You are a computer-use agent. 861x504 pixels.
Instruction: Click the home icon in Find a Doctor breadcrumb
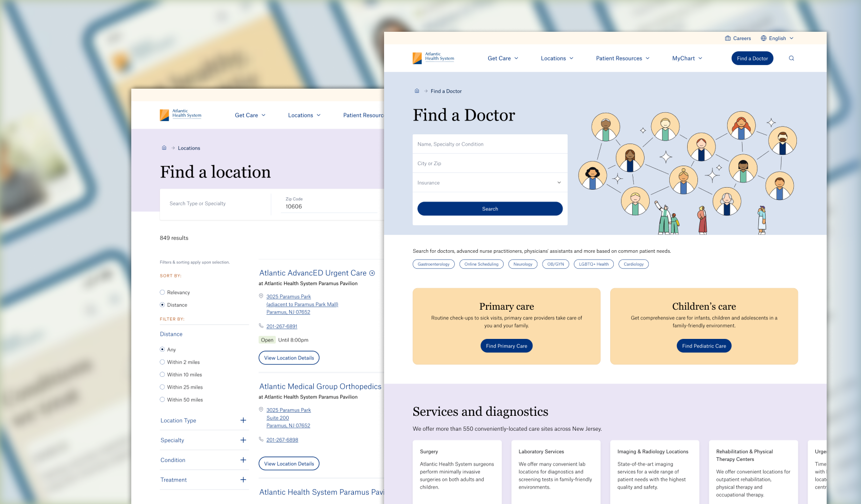click(417, 91)
